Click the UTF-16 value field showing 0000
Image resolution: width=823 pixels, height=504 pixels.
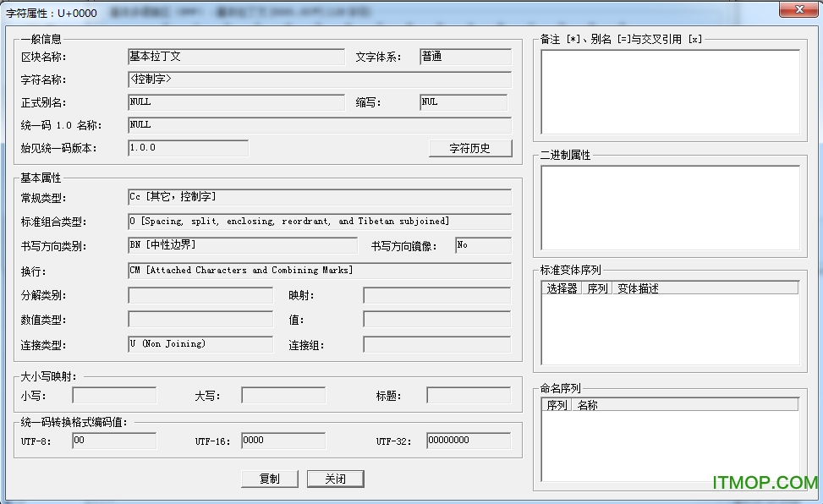point(281,441)
